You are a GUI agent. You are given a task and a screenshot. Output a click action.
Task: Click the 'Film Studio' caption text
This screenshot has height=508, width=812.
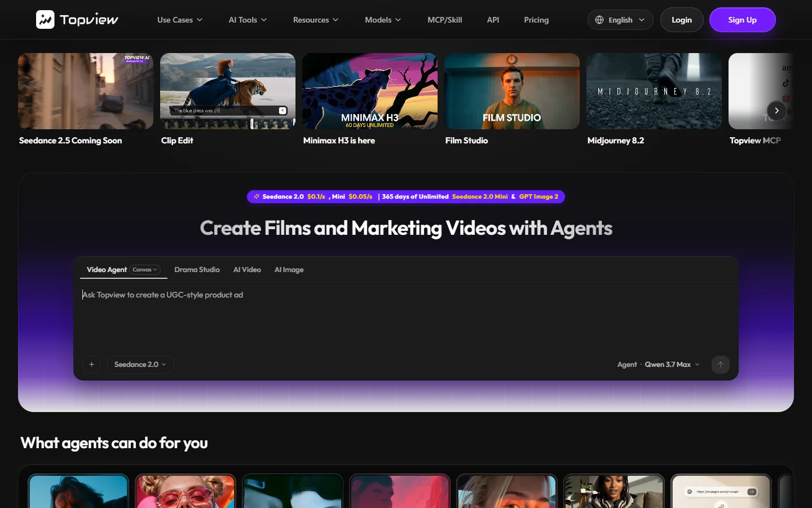click(466, 141)
